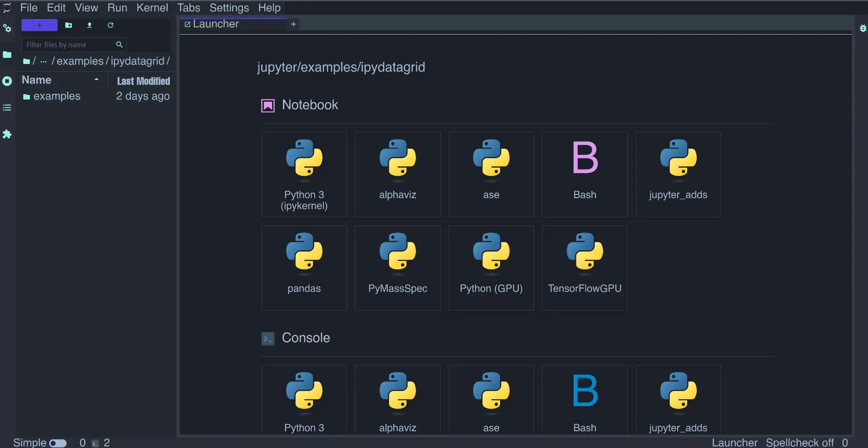This screenshot has height=448, width=868.
Task: Launch TensorFlowGPU notebook kernel
Action: tap(585, 268)
